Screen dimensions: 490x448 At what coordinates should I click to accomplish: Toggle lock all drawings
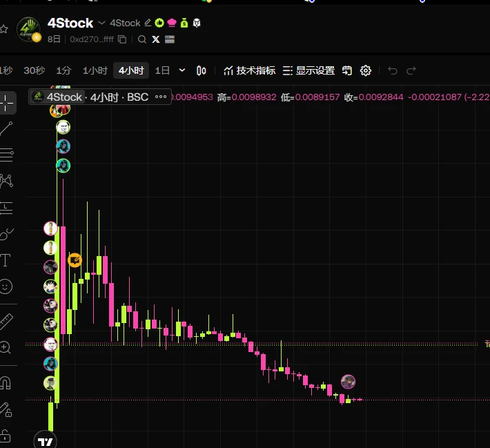point(6,436)
